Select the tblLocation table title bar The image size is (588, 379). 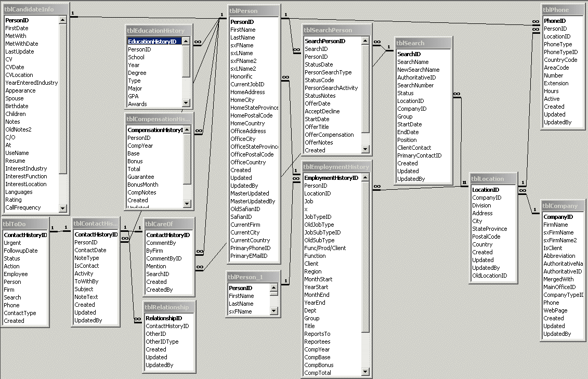[x=493, y=179]
